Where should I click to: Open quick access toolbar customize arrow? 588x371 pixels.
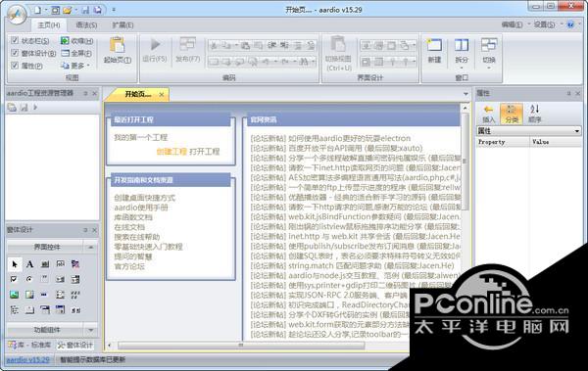point(114,10)
